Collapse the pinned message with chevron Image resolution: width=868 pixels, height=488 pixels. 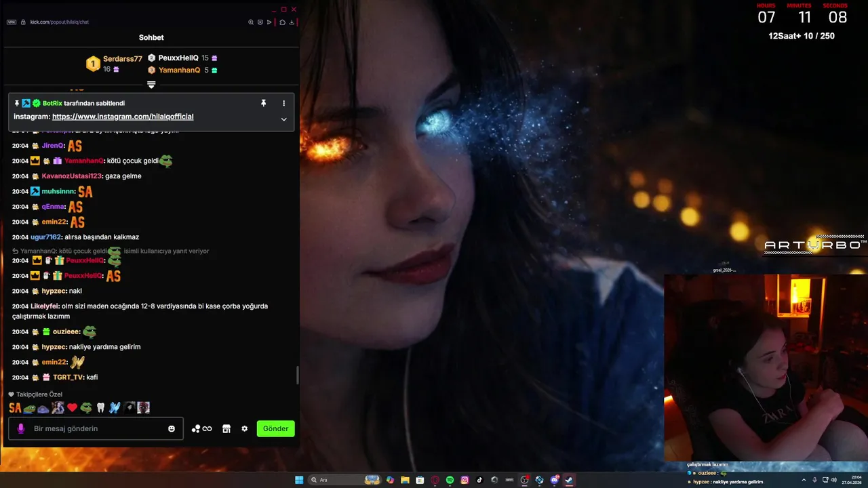click(x=283, y=119)
